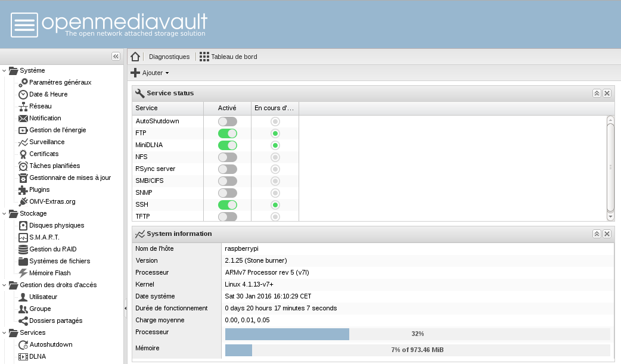Open DLNA film icon
This screenshot has width=621, height=364.
(x=23, y=356)
